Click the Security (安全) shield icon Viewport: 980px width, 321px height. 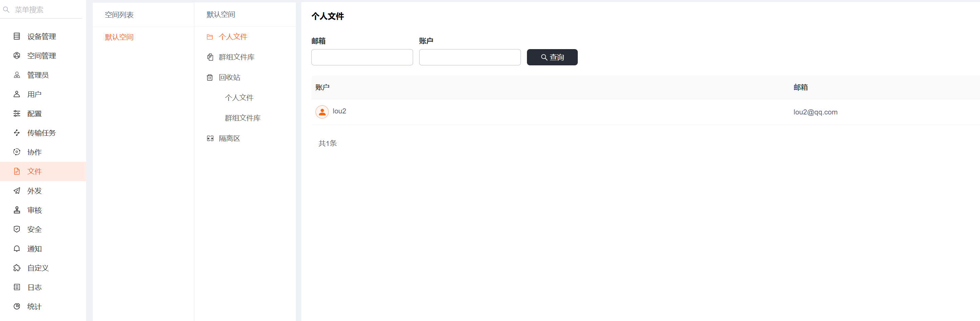point(17,229)
